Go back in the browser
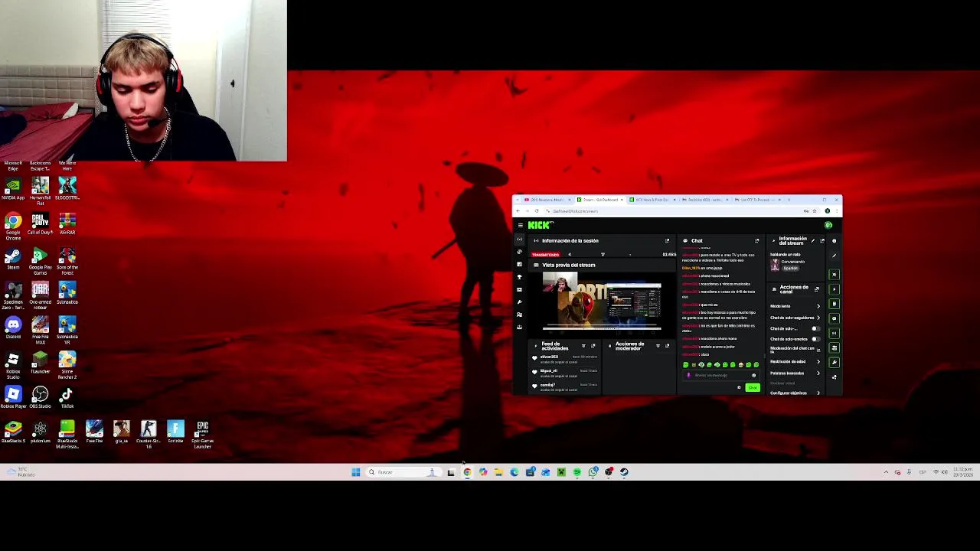This screenshot has width=980, height=551. 518,211
